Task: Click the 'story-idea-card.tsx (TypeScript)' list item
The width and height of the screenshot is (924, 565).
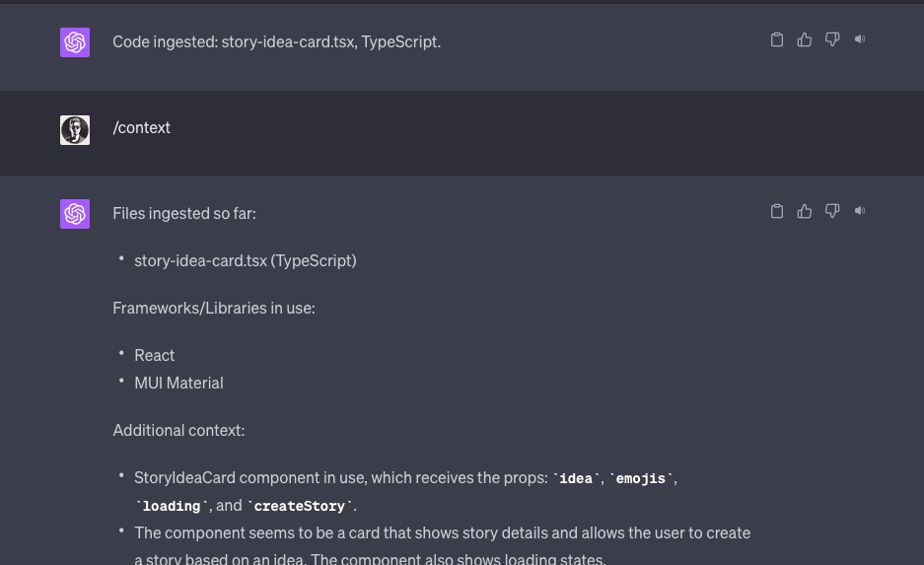Action: (x=246, y=261)
